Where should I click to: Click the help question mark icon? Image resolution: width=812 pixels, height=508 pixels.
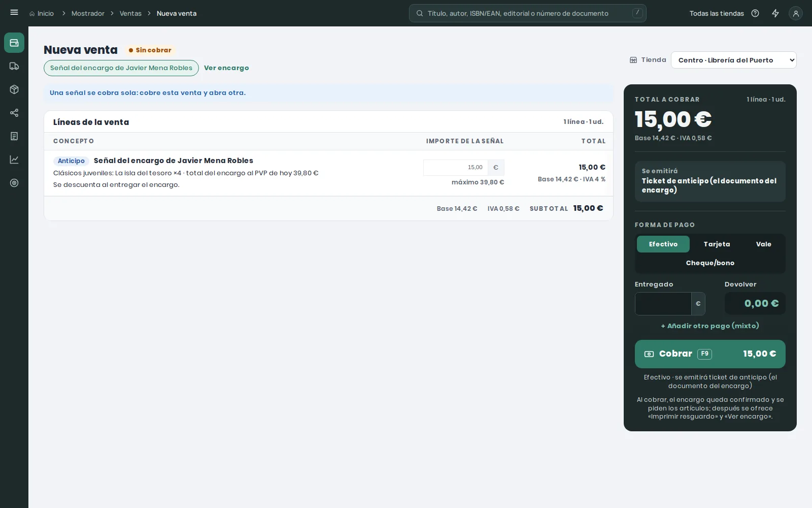pos(755,13)
